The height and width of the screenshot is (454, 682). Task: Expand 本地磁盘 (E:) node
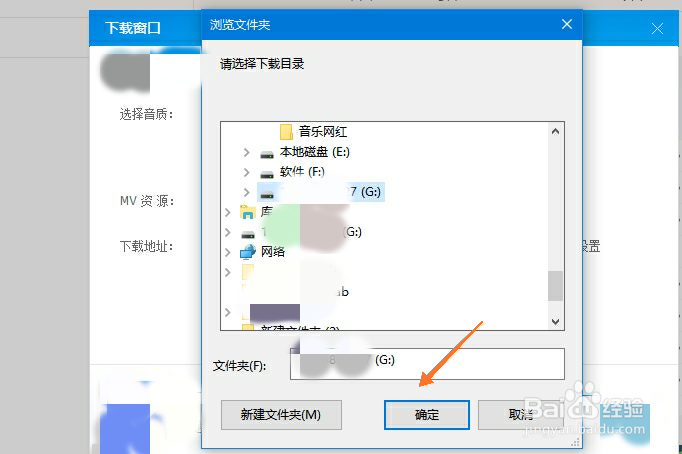[247, 152]
